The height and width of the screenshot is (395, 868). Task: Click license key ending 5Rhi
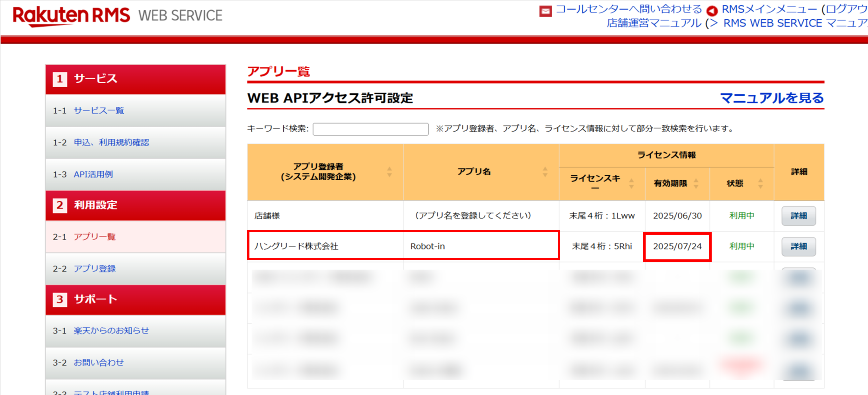pyautogui.click(x=602, y=246)
